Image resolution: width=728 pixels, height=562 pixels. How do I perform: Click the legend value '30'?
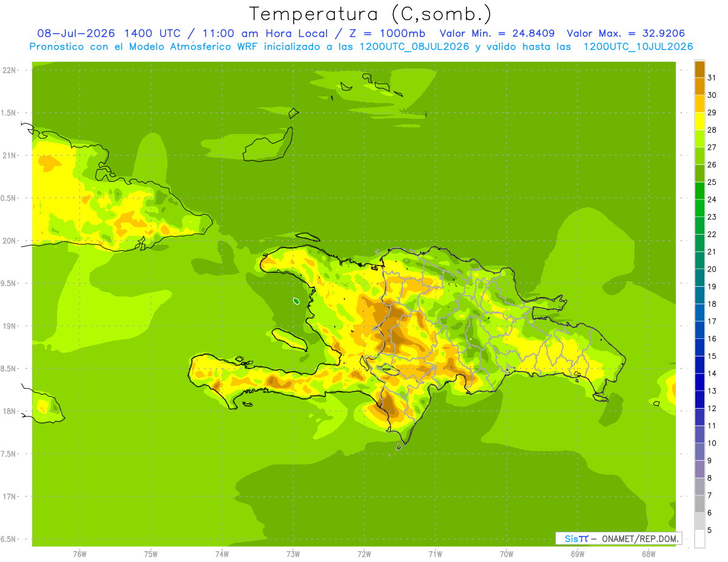click(712, 95)
